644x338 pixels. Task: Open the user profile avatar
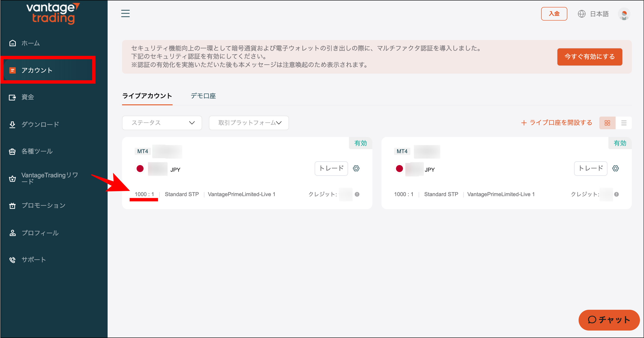click(x=624, y=14)
